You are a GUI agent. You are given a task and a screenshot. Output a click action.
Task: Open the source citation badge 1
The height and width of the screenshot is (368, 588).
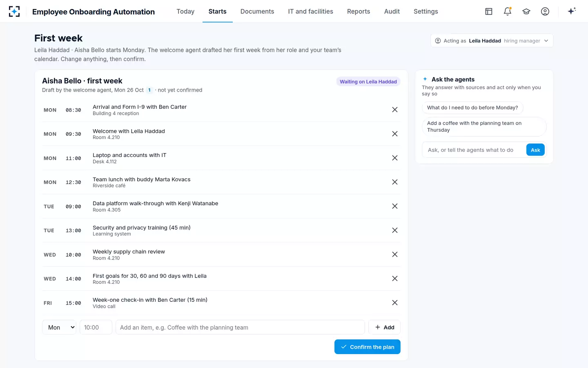coord(149,90)
